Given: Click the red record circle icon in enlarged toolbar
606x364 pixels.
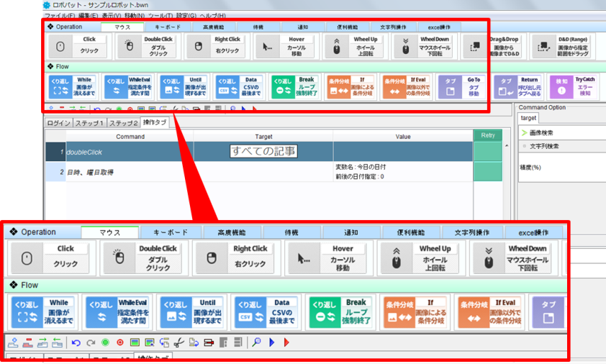Looking at the screenshot, I should [119, 342].
